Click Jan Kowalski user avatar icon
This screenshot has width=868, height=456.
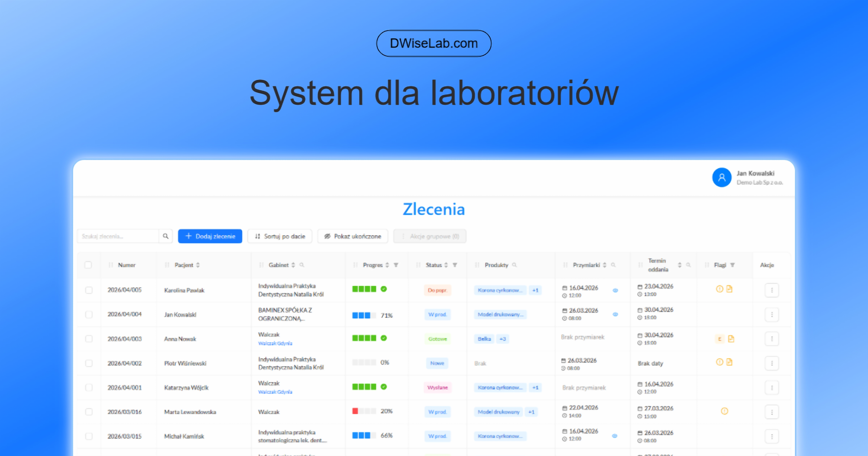tap(721, 177)
